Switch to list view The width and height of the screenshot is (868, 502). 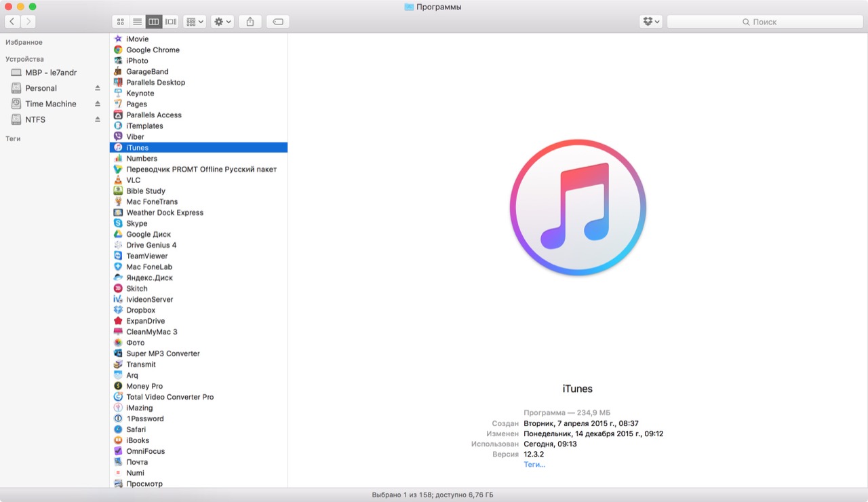137,22
